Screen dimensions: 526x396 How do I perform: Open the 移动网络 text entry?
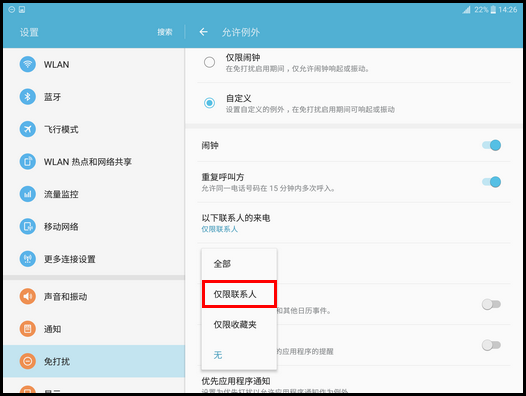point(61,227)
